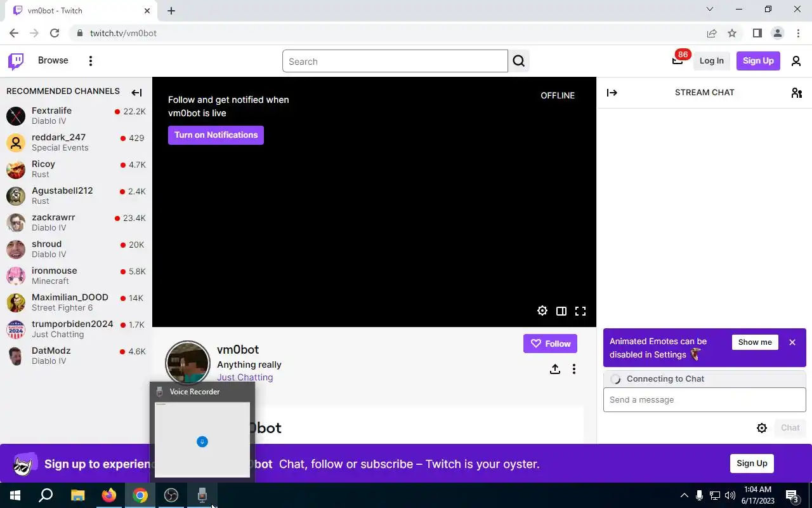Open the taskbar volume control
The height and width of the screenshot is (508, 812).
730,495
